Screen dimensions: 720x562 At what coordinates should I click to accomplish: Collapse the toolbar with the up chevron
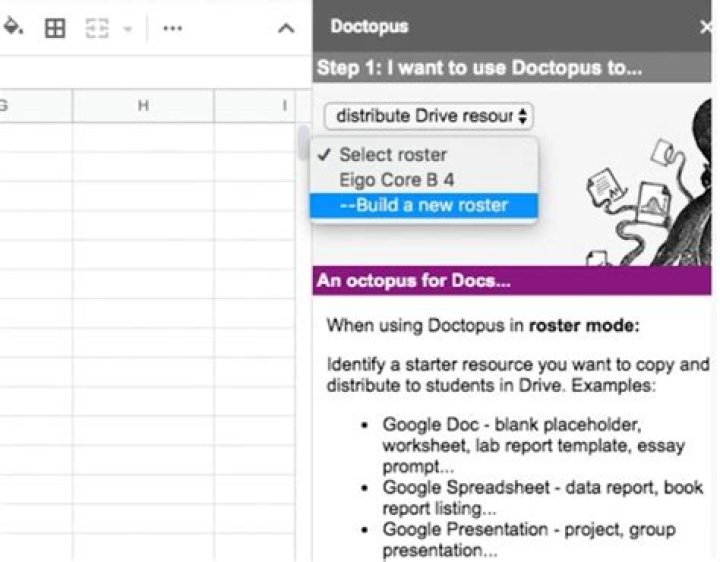[286, 29]
